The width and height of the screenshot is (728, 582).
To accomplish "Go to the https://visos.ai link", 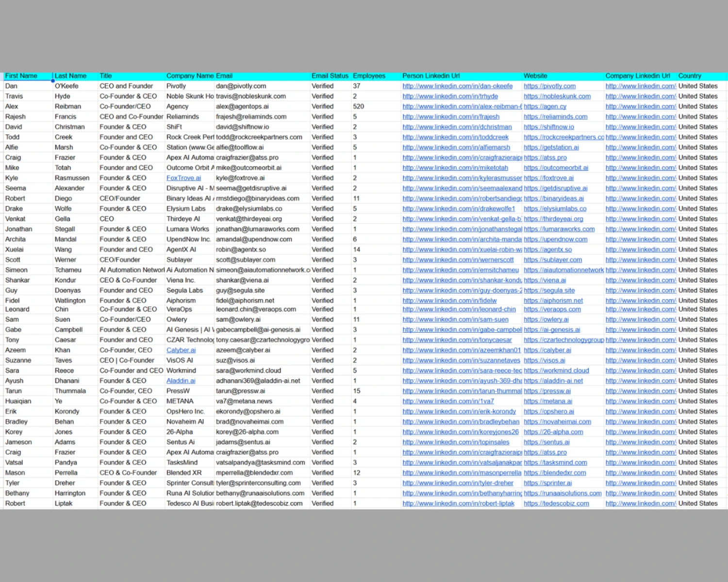I will [545, 360].
